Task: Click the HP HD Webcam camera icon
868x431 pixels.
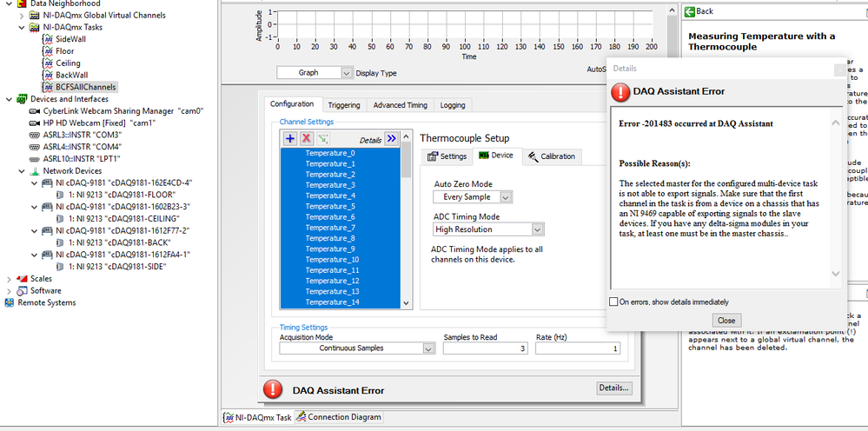Action: [x=35, y=123]
